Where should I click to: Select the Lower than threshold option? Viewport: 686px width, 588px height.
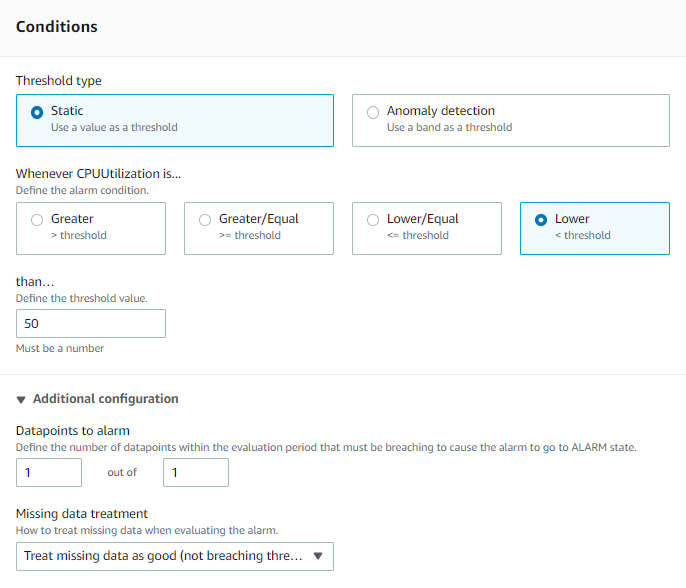tap(541, 220)
